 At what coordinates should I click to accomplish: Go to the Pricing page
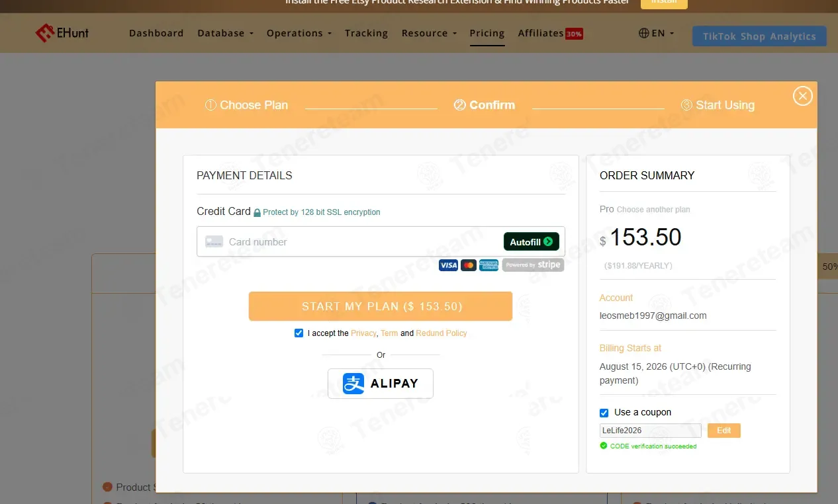click(x=487, y=33)
